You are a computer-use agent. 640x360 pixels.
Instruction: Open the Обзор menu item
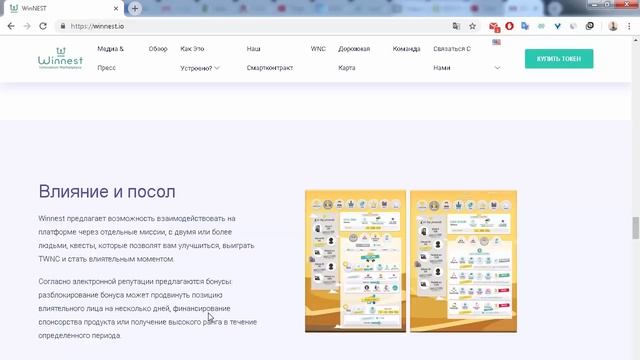tap(158, 49)
